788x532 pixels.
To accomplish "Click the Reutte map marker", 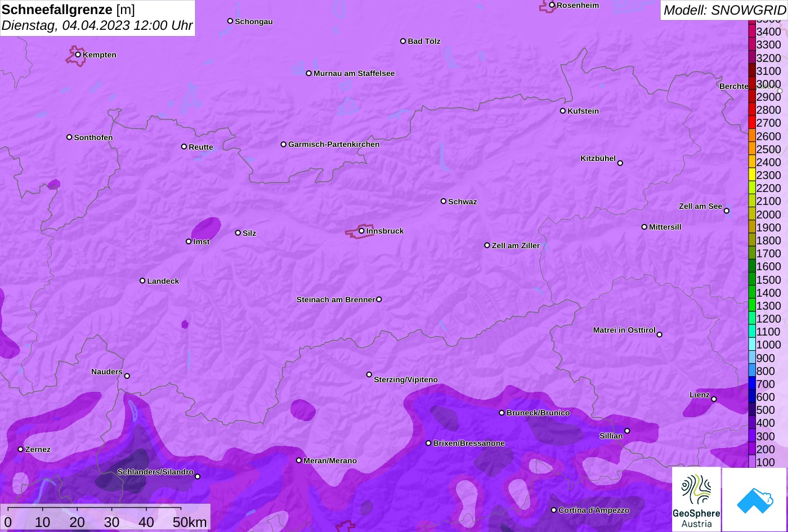I will [184, 146].
